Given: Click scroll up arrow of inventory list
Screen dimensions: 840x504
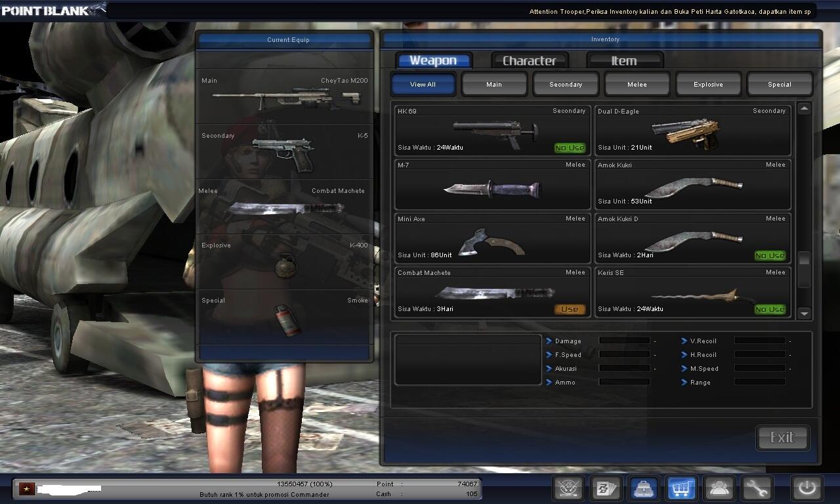Looking at the screenshot, I should [x=805, y=109].
